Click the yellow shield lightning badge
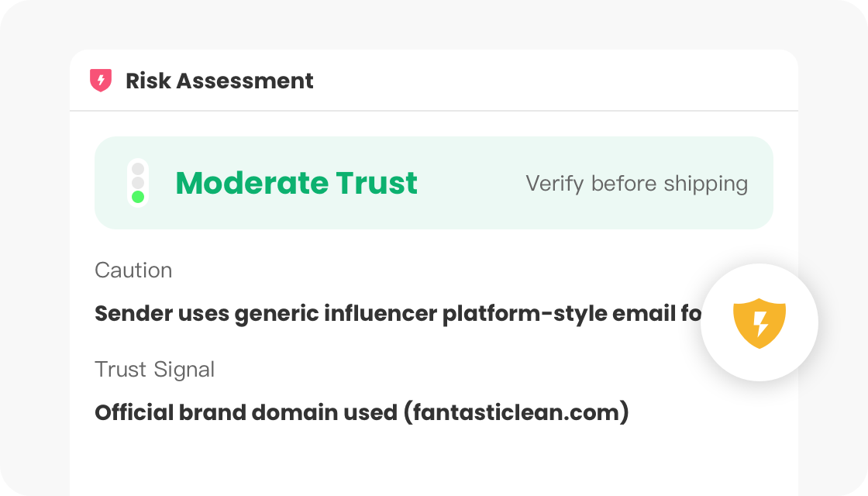 (759, 322)
